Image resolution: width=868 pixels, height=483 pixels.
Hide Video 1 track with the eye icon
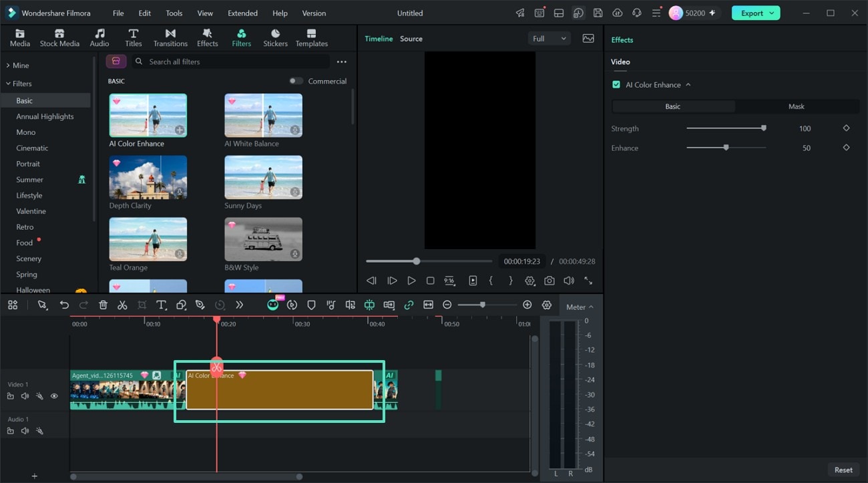click(54, 396)
